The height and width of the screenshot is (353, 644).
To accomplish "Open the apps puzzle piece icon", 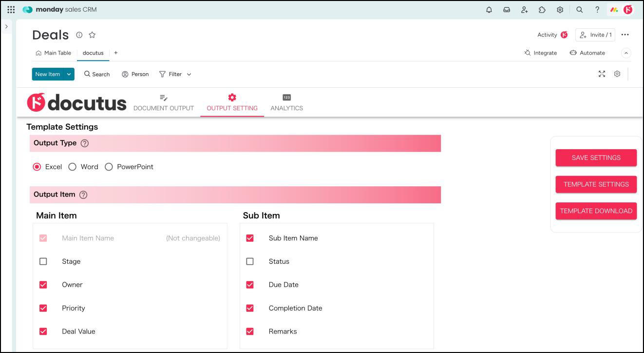I will (x=542, y=10).
